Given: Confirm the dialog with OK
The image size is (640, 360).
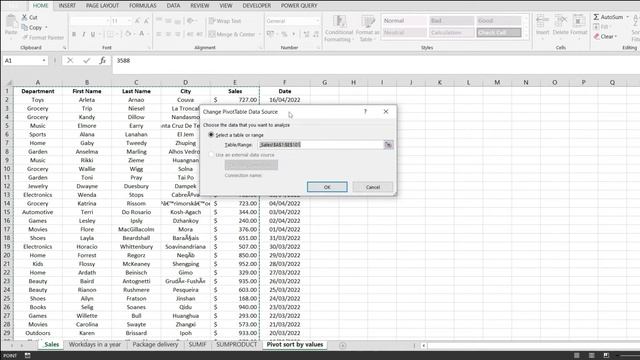Looking at the screenshot, I should (327, 187).
